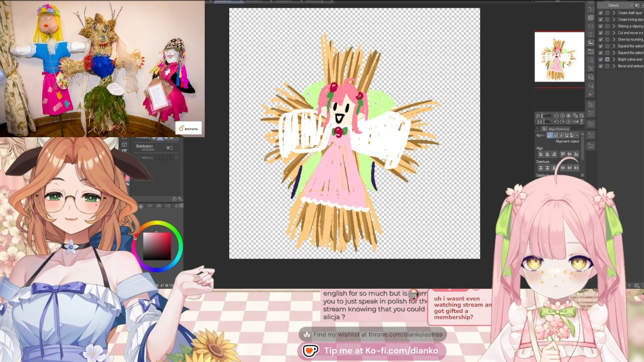Viewport: 644px width, 362px height.
Task: Expand the 'Cut and move' action entry
Action: tap(614, 33)
